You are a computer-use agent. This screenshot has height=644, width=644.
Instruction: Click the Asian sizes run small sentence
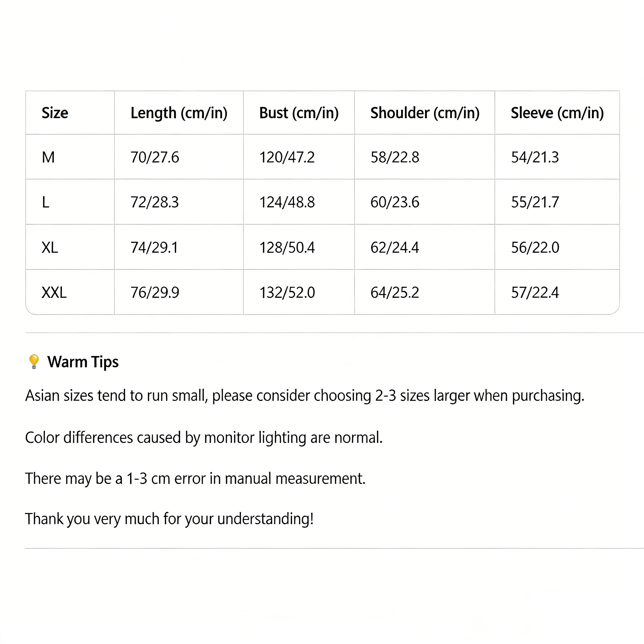(305, 396)
